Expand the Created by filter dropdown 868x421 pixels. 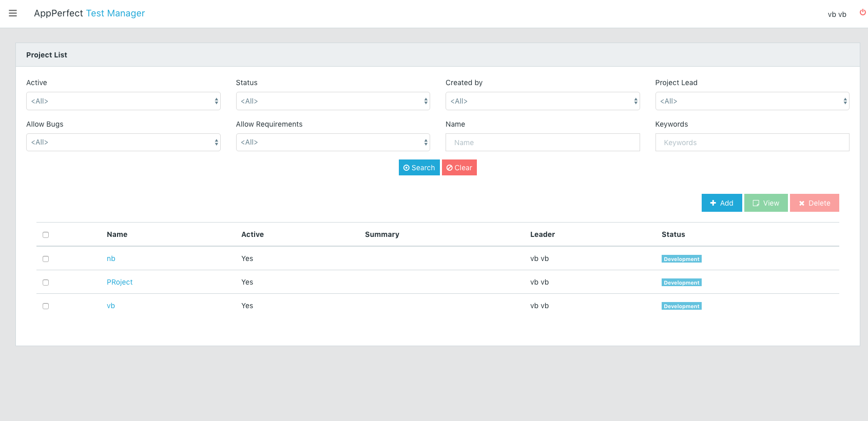(543, 101)
